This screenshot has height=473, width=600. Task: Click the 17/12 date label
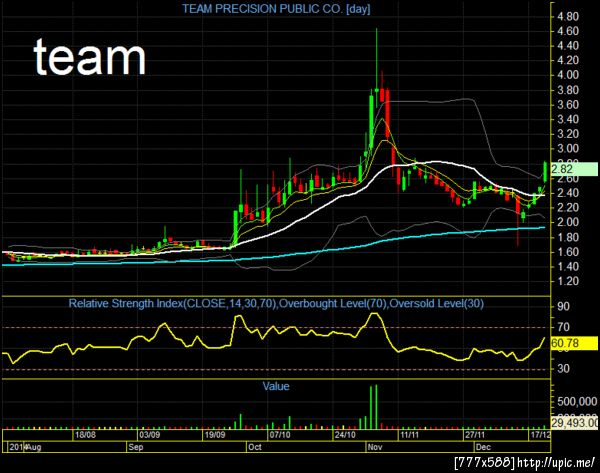point(540,435)
